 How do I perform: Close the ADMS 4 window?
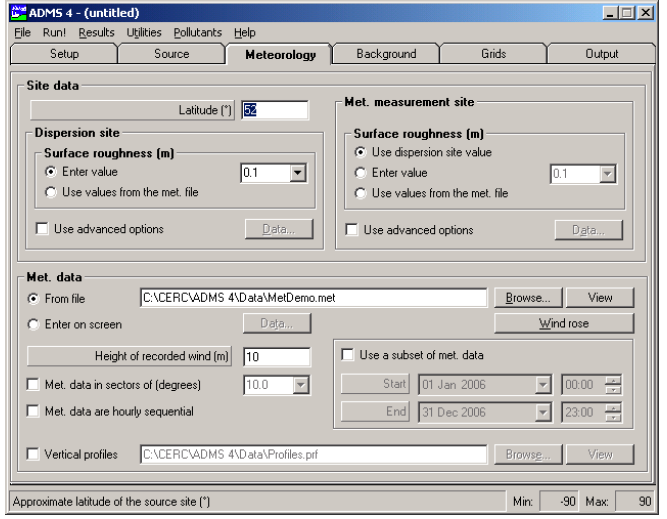click(x=646, y=13)
